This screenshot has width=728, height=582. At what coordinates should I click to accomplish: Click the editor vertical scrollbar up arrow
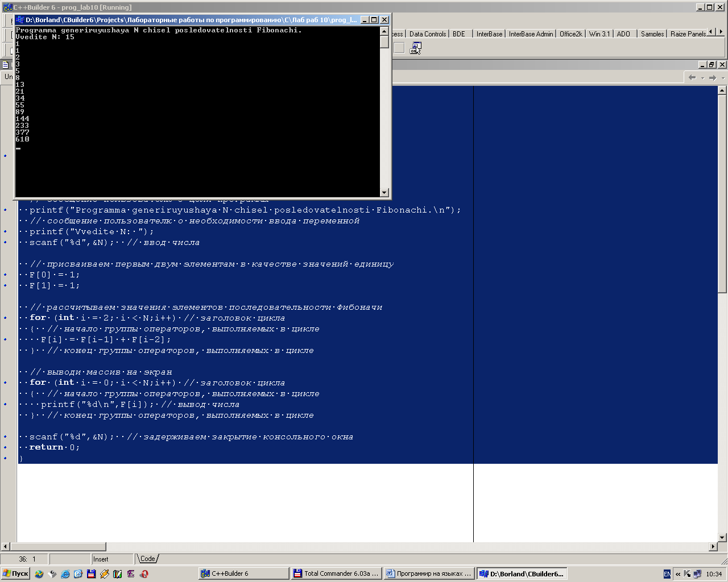[x=722, y=90]
